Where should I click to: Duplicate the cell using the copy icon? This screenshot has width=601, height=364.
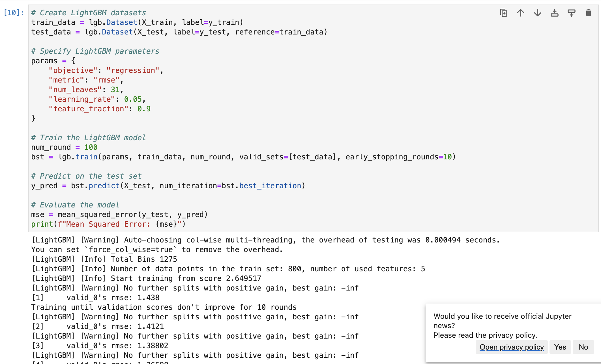click(x=504, y=13)
